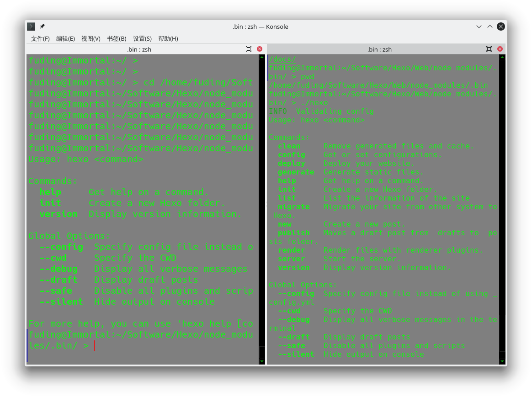Maximize the Konsole window using up chevron

(x=490, y=26)
